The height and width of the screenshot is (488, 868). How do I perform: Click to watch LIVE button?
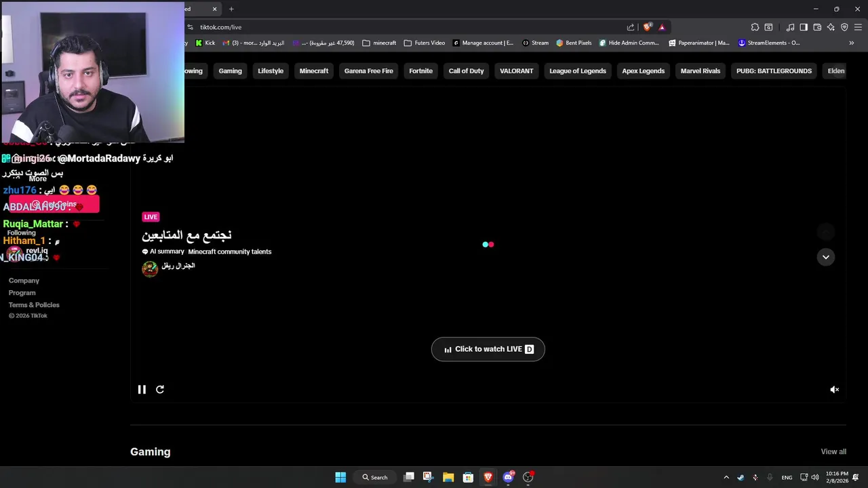[x=488, y=349]
